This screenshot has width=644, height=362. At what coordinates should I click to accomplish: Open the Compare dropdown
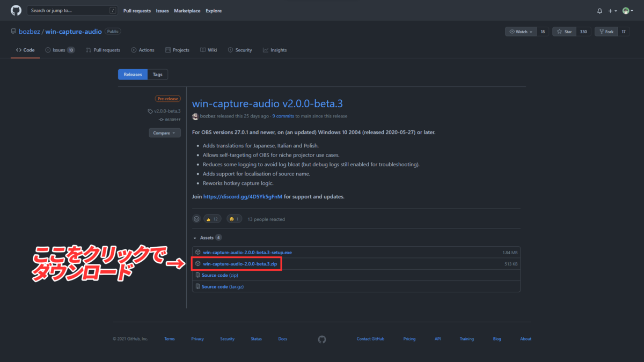coord(164,132)
